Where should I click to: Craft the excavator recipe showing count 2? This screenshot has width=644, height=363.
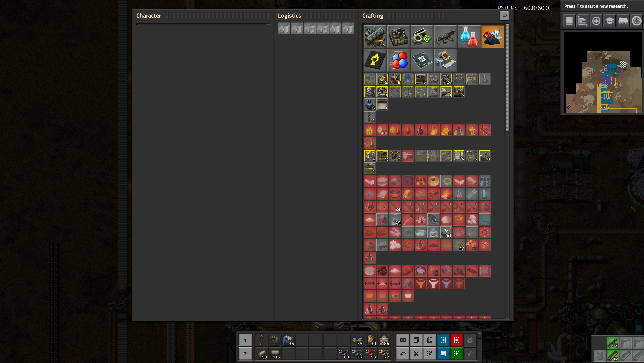coord(395,156)
